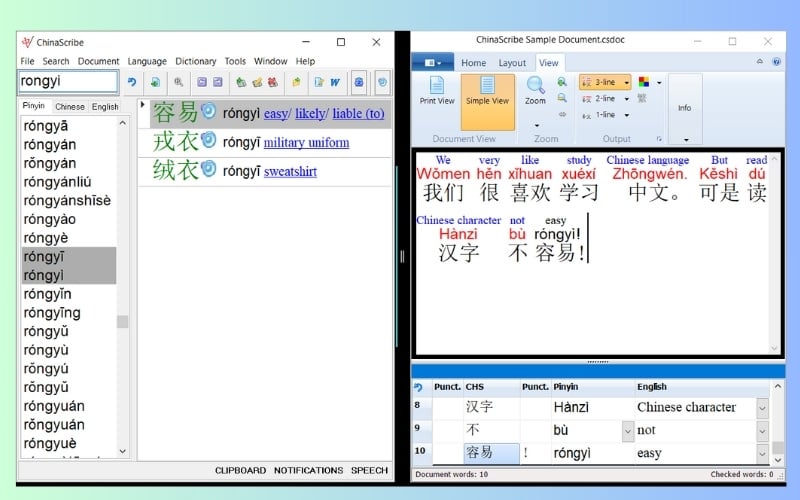Click the fit-width arrows icon in Zoom group
The width and height of the screenshot is (800, 500).
[562, 114]
